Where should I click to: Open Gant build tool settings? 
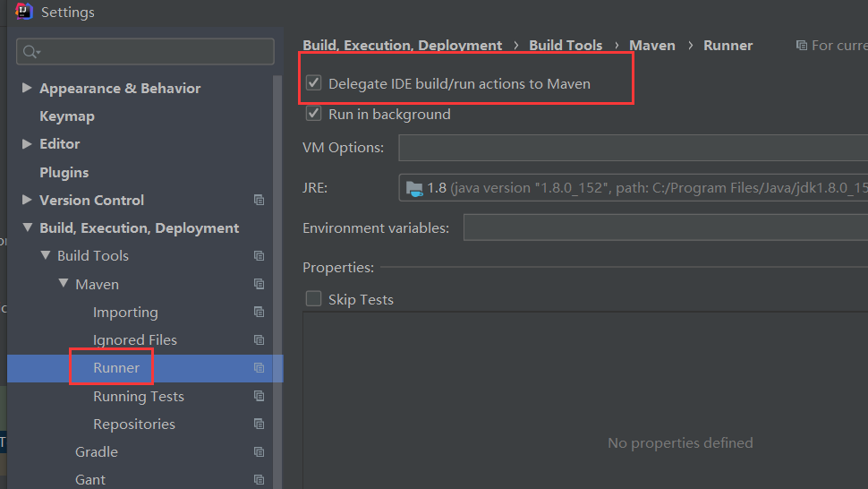pos(90,479)
